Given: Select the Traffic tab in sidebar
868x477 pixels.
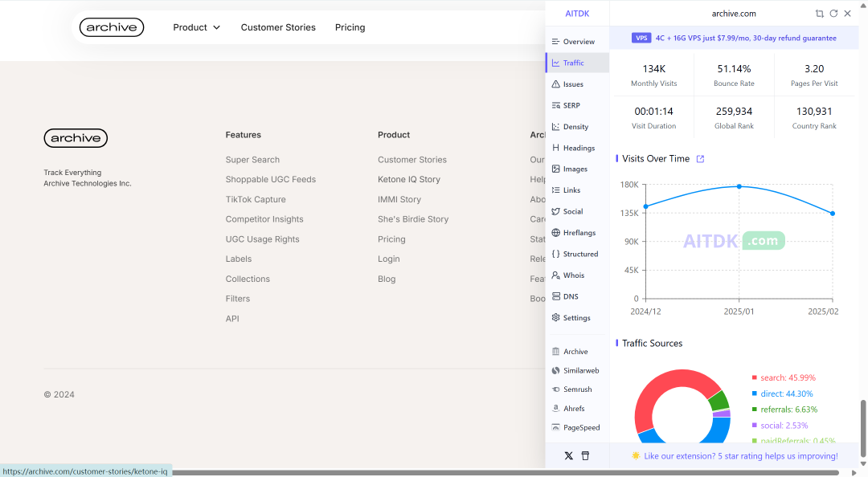Looking at the screenshot, I should [x=577, y=63].
